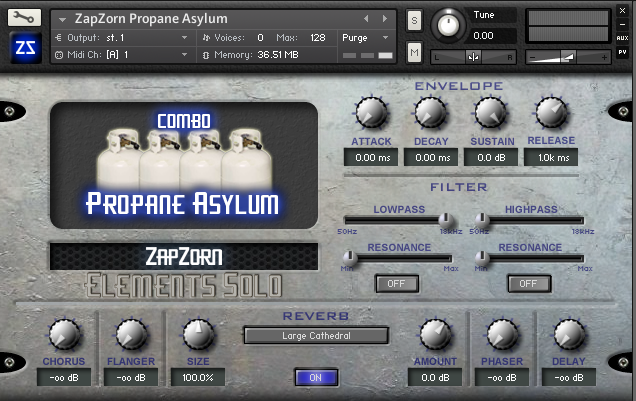The height and width of the screenshot is (401, 636).
Task: Click the FILTER section heading
Action: coord(459,187)
